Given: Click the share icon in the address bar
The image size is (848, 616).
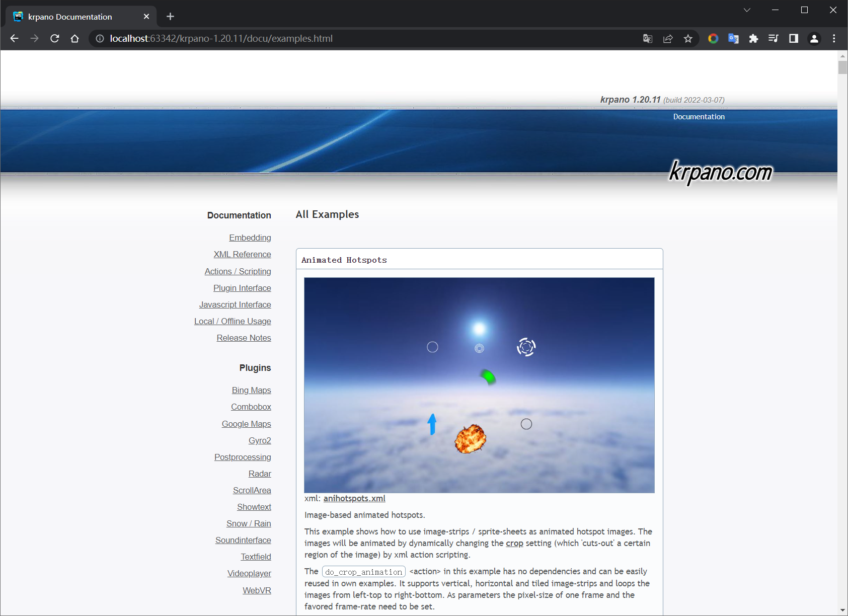Looking at the screenshot, I should coord(668,38).
